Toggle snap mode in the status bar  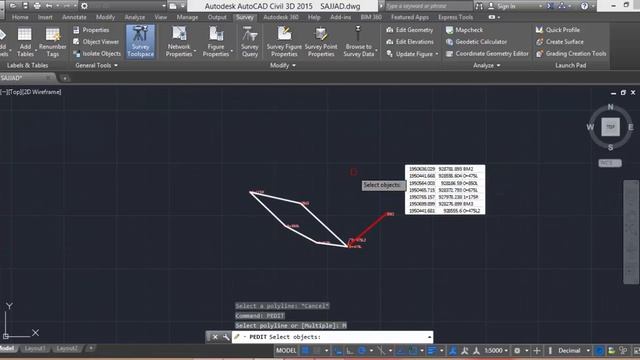pos(317,351)
